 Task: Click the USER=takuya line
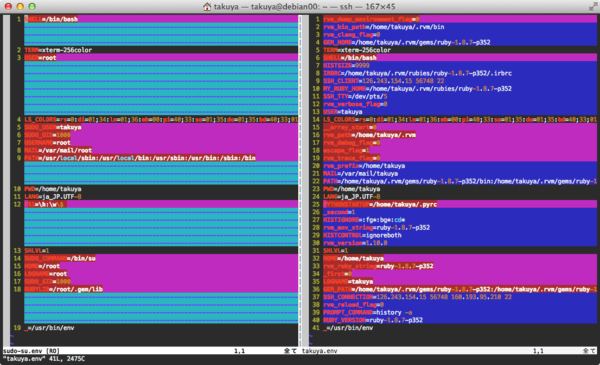click(343, 112)
